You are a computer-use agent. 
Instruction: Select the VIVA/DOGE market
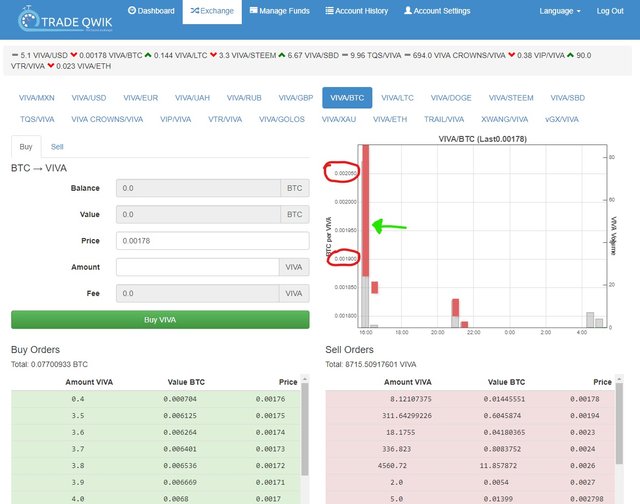pyautogui.click(x=451, y=98)
